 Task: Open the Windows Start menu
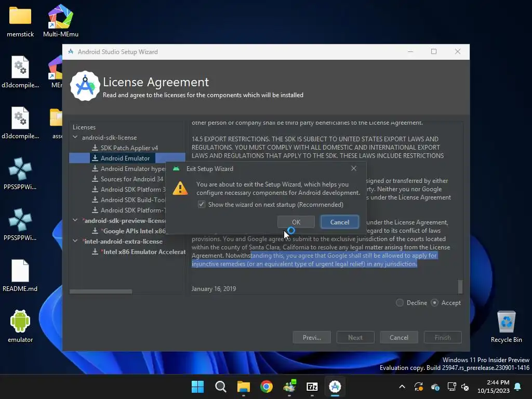[197, 387]
